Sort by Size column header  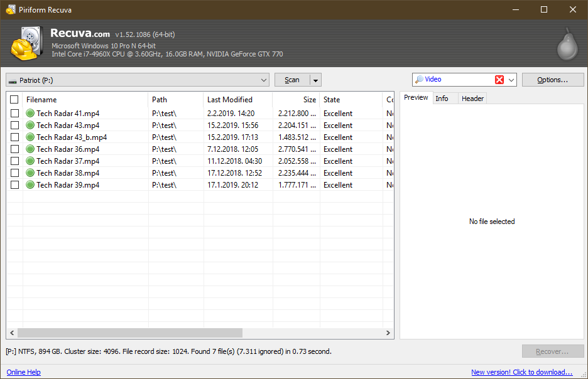pos(297,100)
